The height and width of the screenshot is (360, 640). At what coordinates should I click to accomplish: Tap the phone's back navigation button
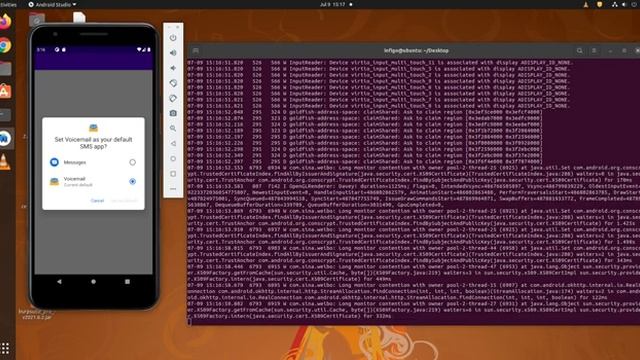[59, 282]
